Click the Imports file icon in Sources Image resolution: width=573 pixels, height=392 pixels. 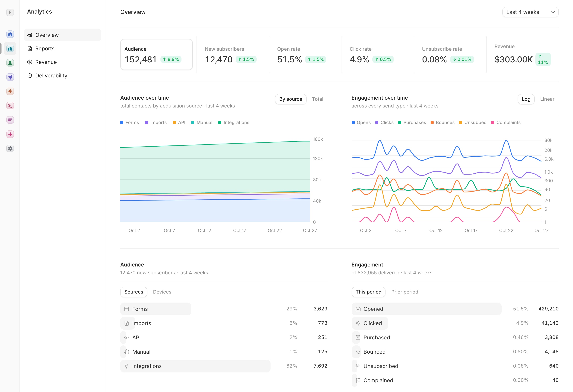coord(127,323)
